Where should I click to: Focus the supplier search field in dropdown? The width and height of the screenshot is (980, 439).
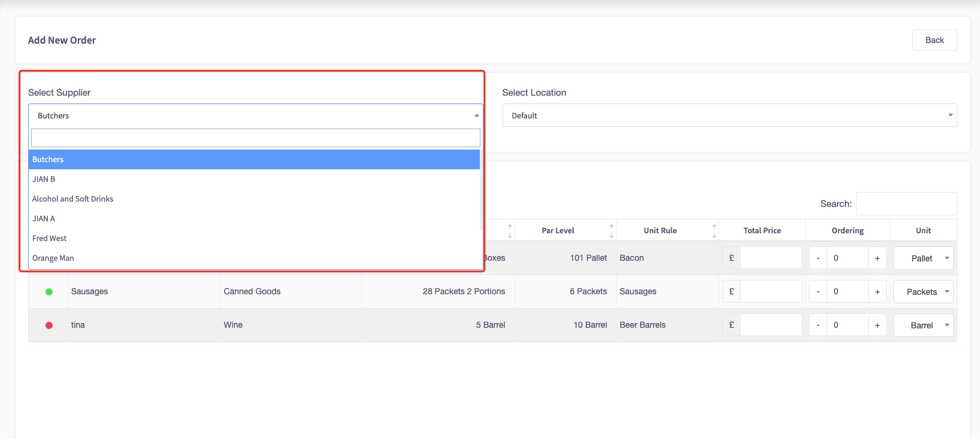coord(255,138)
